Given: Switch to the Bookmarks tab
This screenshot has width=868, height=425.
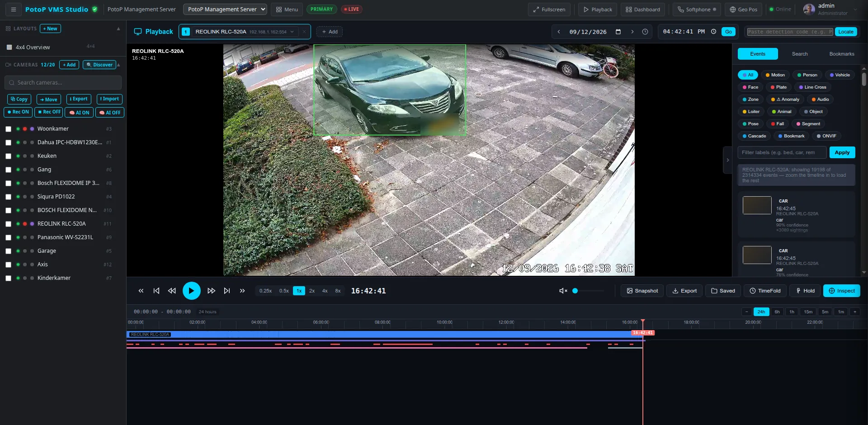Looking at the screenshot, I should (841, 54).
